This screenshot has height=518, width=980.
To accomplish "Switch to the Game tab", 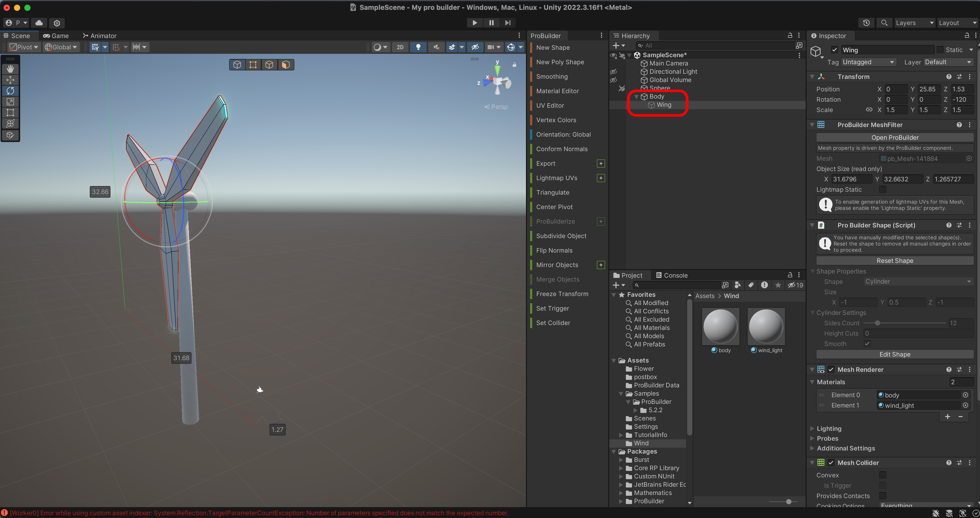I will coord(56,36).
